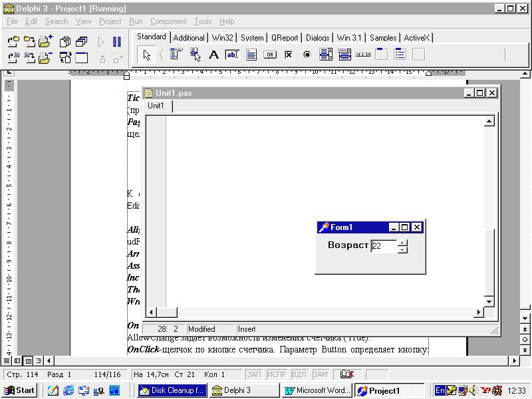The height and width of the screenshot is (399, 532).
Task: Open the File menu
Action: point(12,21)
